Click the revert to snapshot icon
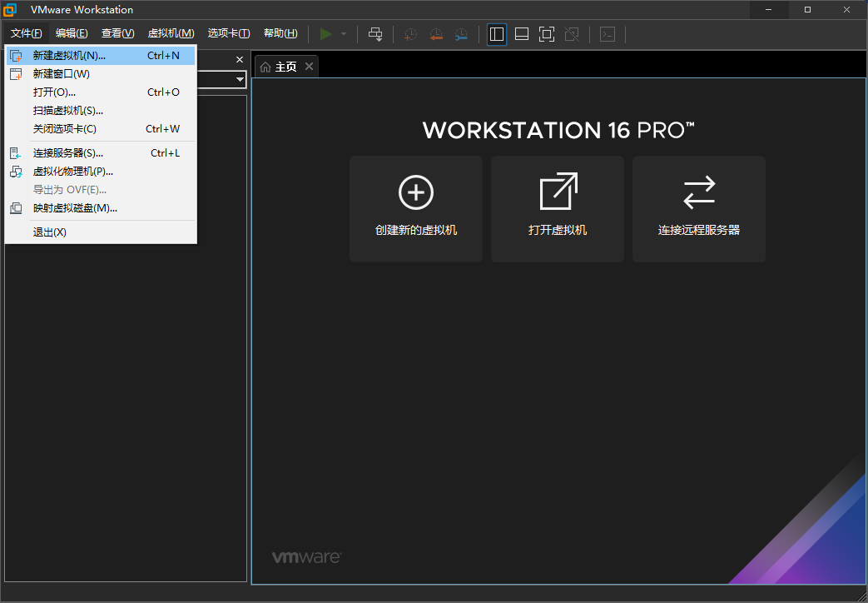868x603 pixels. coord(436,34)
